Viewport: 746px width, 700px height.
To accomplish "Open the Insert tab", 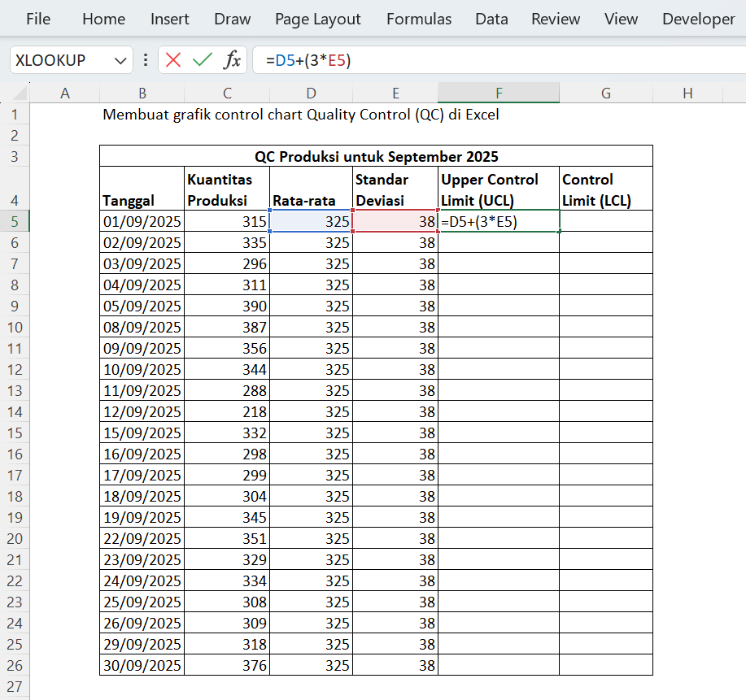I will coord(169,19).
